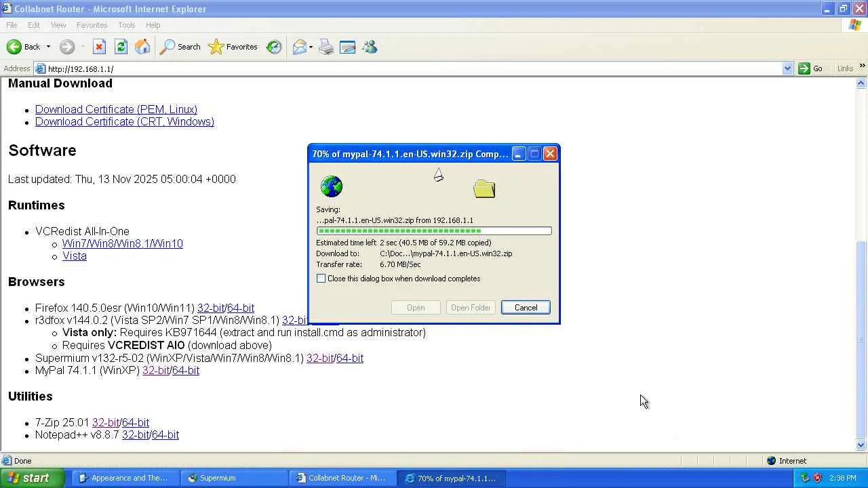The width and height of the screenshot is (868, 488).
Task: Refresh the page using the toolbar Refresh icon
Action: 121,47
